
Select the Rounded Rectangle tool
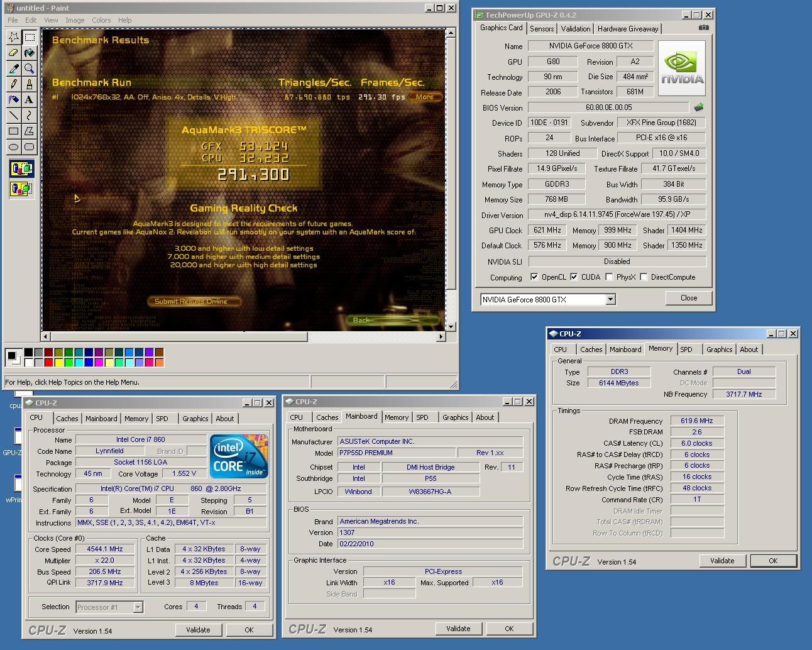29,147
